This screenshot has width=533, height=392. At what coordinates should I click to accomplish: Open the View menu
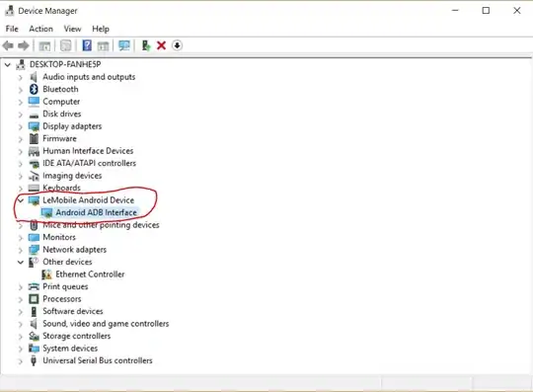point(72,29)
